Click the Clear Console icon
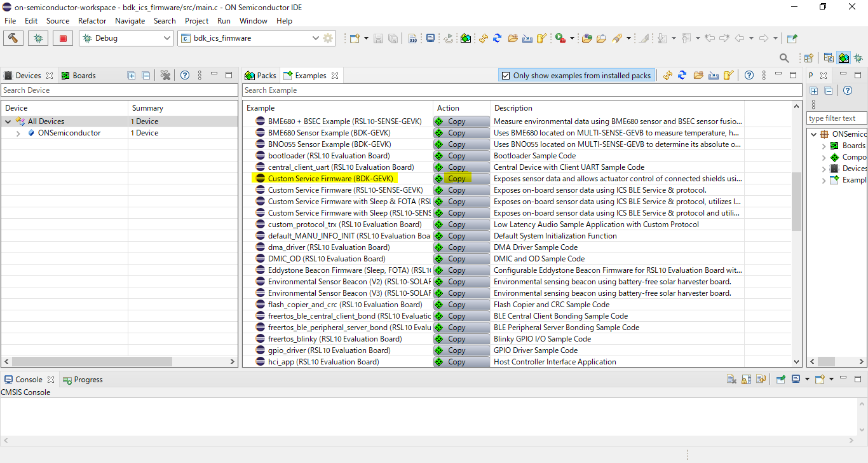Image resolution: width=868 pixels, height=463 pixels. coord(732,380)
